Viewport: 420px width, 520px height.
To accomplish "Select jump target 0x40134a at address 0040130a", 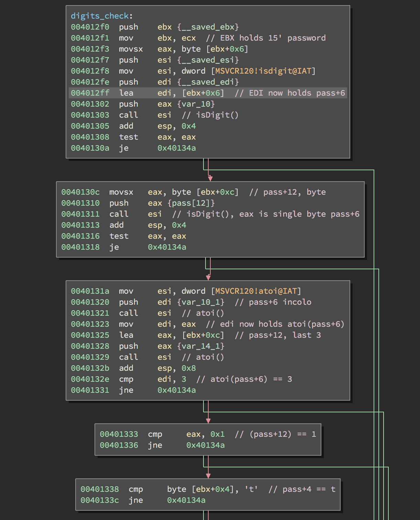I will pos(177,148).
